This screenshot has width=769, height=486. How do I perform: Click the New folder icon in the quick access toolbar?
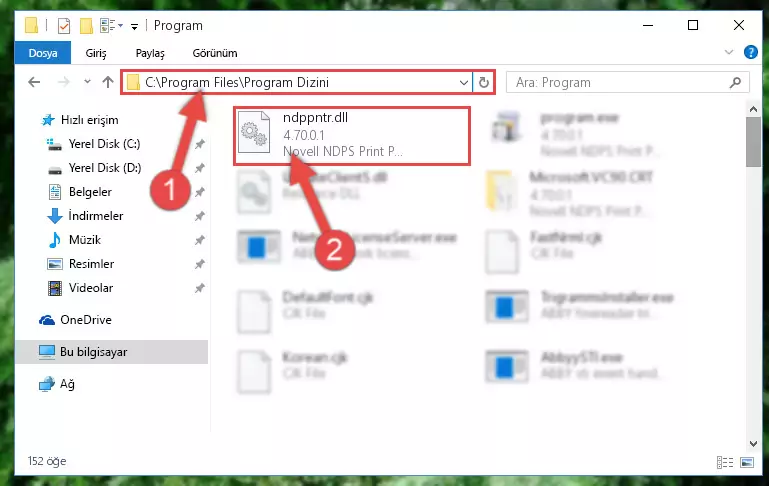[86, 26]
